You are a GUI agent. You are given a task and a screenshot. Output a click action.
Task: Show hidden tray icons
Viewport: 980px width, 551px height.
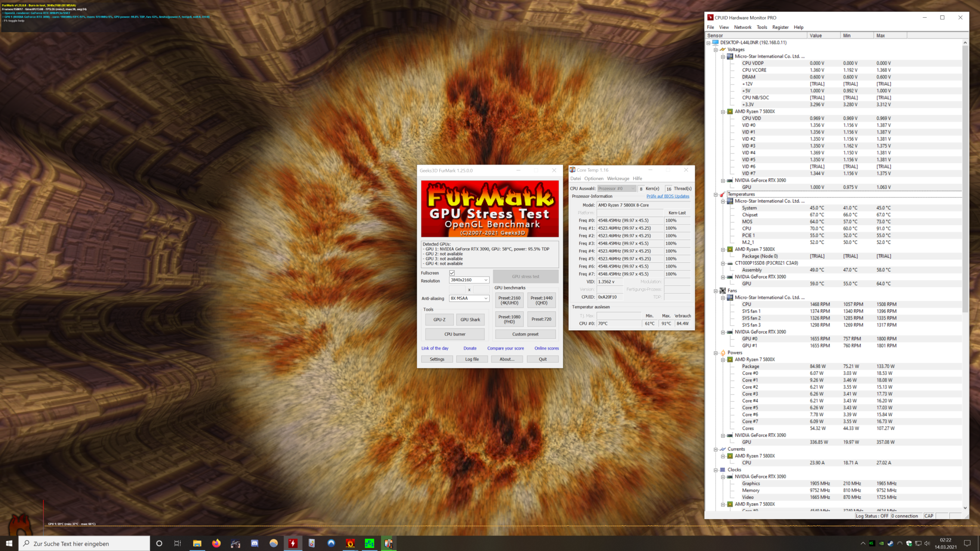863,543
